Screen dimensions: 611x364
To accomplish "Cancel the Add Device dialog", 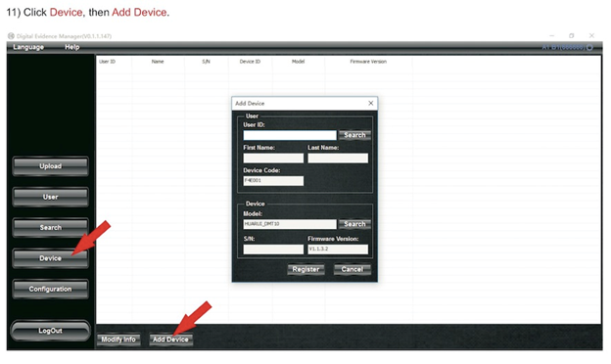I will 352,269.
